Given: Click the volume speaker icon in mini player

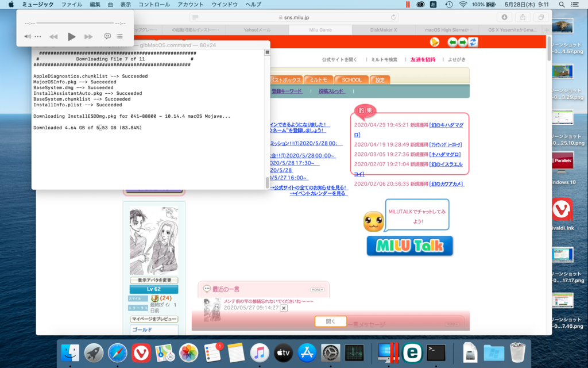Looking at the screenshot, I should tap(27, 36).
